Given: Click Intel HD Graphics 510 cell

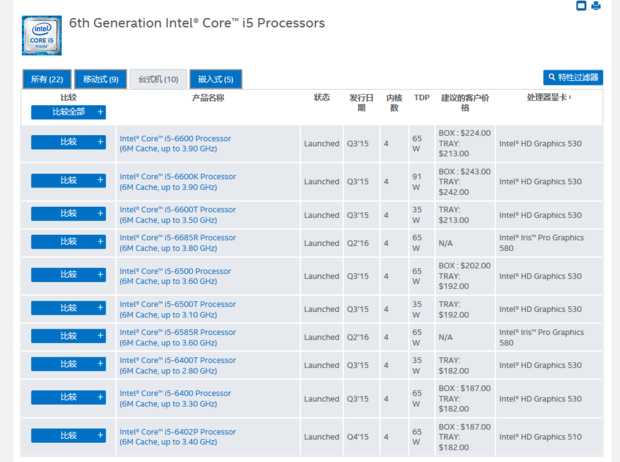Looking at the screenshot, I should (540, 437).
